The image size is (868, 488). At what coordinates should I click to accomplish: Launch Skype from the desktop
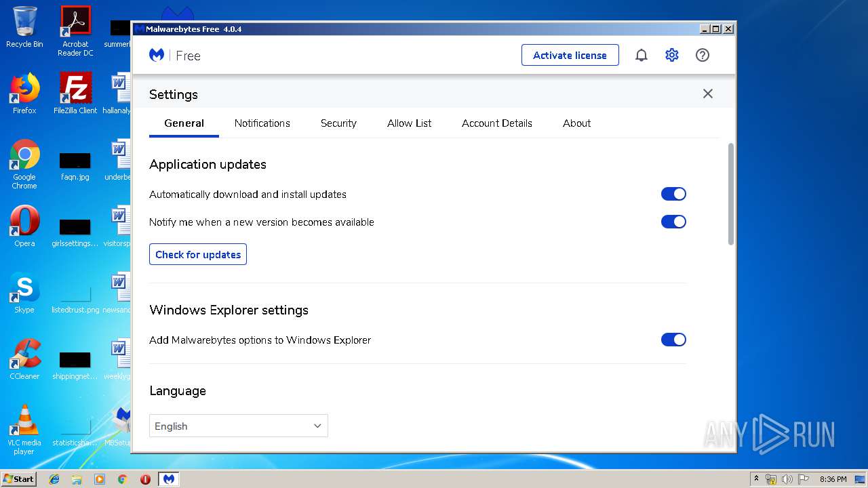tap(24, 293)
